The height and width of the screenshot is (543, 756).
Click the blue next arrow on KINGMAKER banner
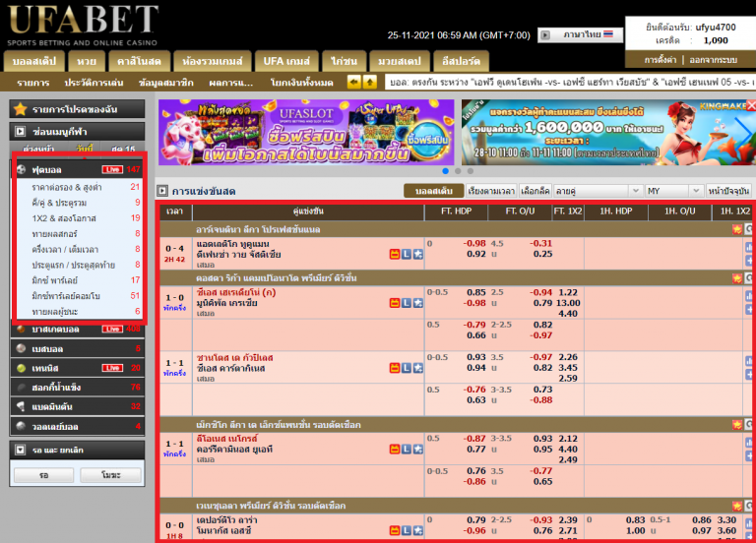[744, 132]
